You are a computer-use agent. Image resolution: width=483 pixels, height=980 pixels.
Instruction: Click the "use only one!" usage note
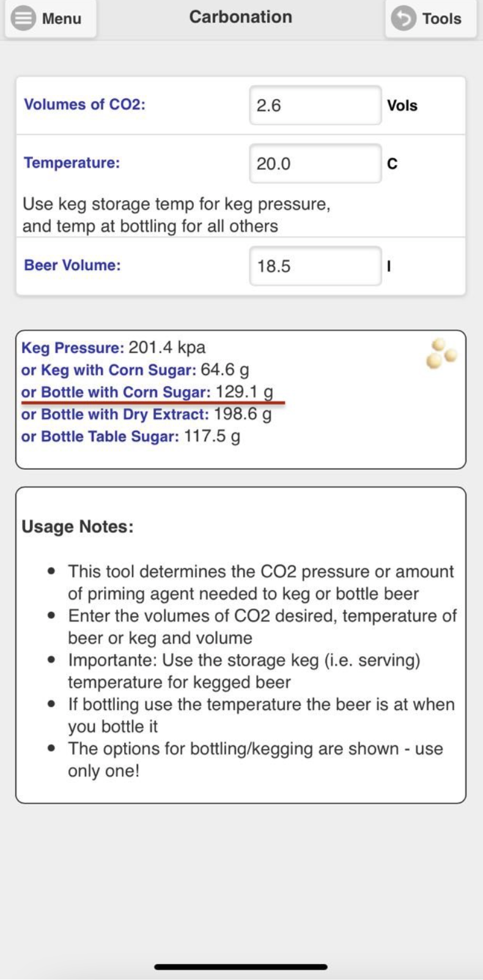tap(255, 759)
